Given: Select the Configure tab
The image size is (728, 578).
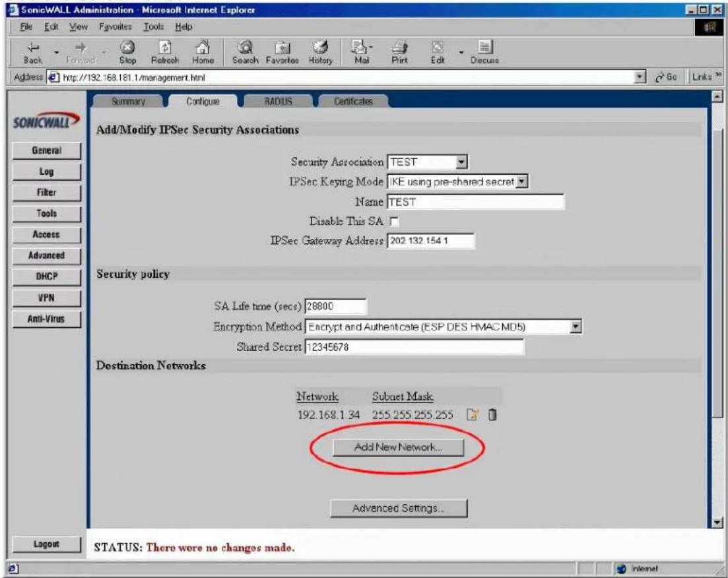Looking at the screenshot, I should click(203, 101).
